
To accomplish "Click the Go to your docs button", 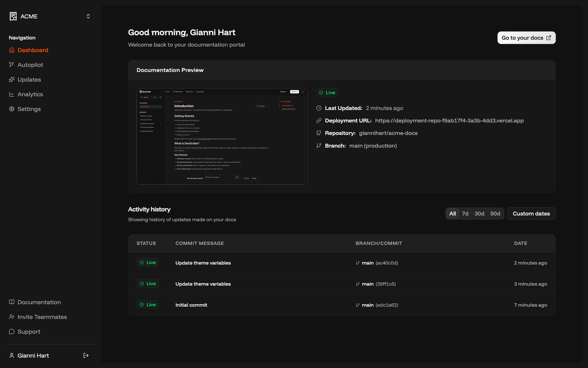I will pyautogui.click(x=526, y=38).
